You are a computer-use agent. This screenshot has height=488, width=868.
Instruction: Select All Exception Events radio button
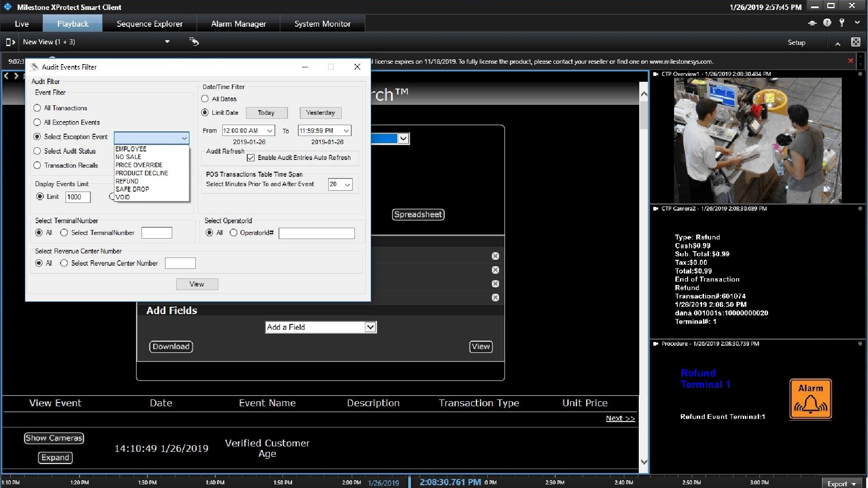37,122
